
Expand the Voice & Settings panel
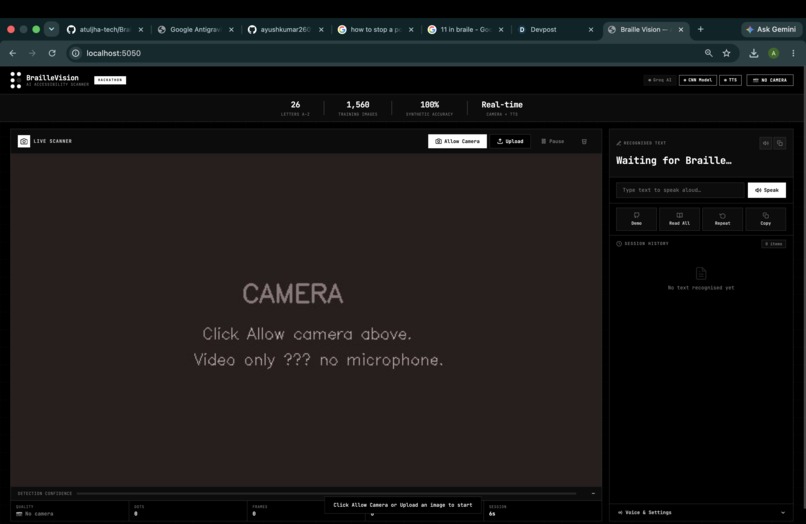click(x=701, y=512)
